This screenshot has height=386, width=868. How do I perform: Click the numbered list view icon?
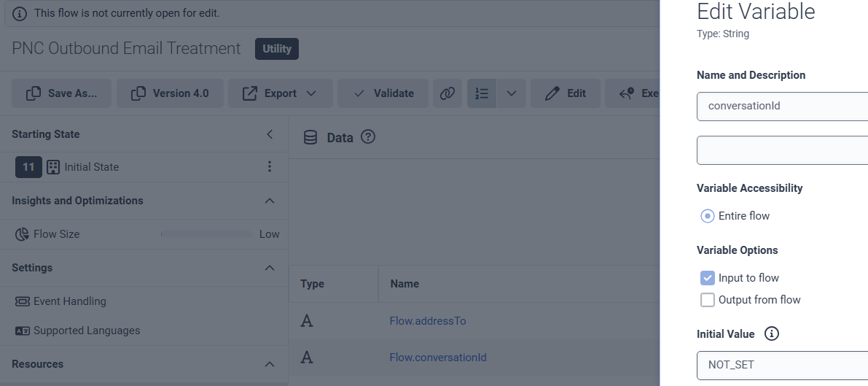482,93
